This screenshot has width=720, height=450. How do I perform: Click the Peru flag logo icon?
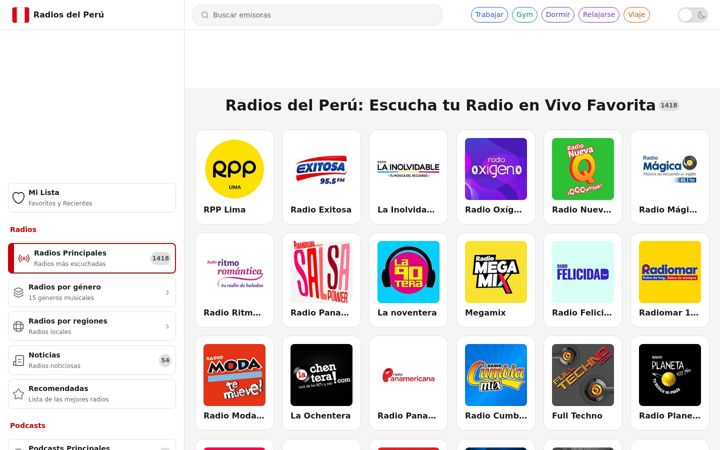tap(20, 15)
